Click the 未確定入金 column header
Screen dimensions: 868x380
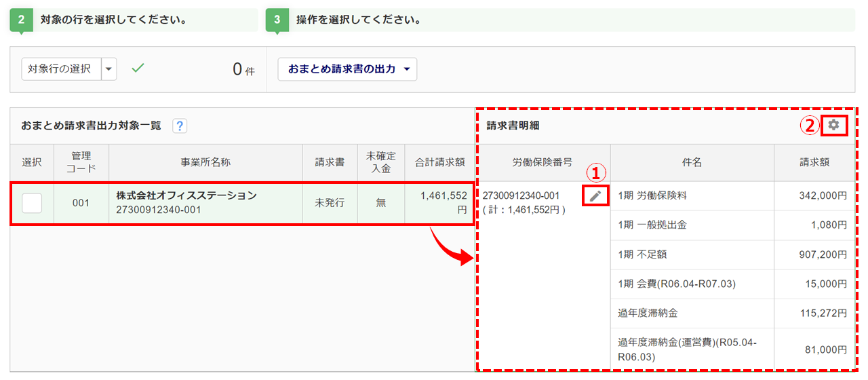pyautogui.click(x=380, y=162)
